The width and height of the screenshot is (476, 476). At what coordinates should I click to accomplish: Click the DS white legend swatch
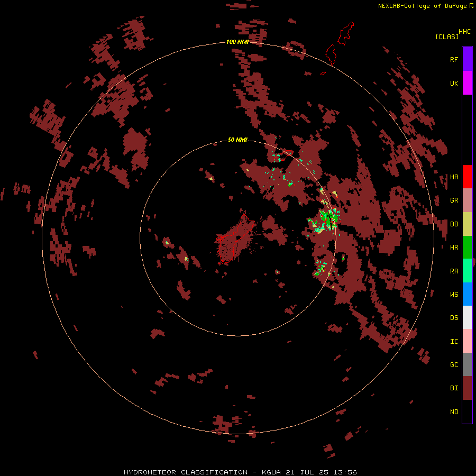click(467, 317)
